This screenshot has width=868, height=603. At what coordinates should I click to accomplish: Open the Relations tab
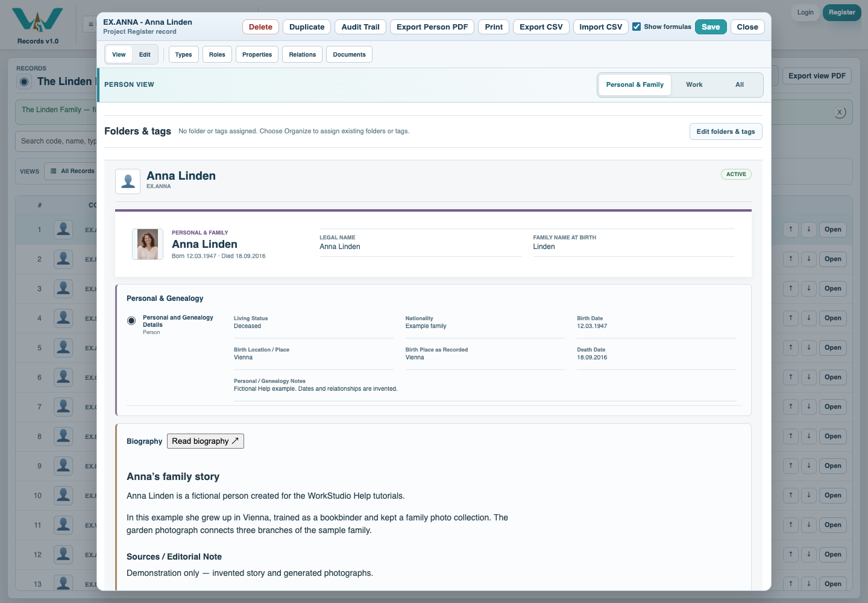coord(303,55)
